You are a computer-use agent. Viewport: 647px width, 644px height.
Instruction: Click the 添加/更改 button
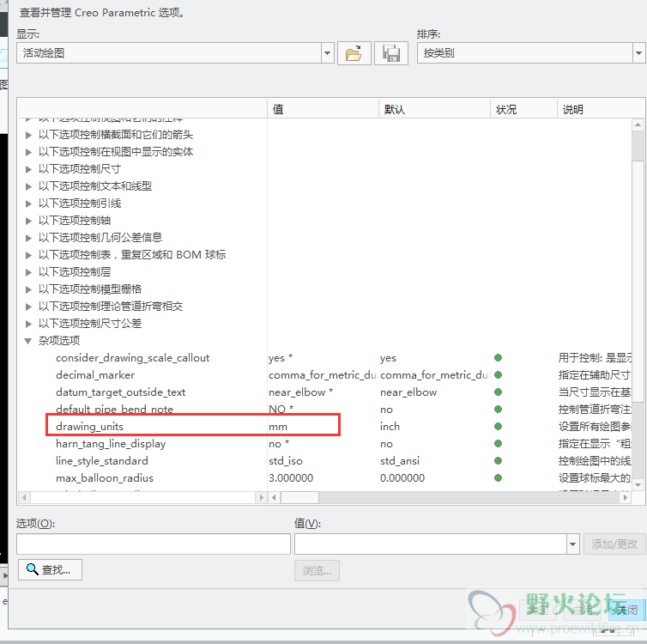[x=614, y=544]
